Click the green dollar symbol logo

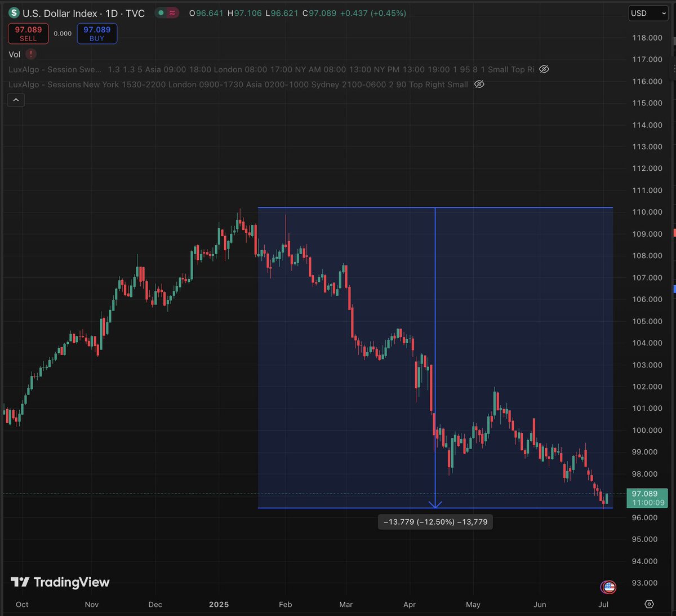pos(14,12)
